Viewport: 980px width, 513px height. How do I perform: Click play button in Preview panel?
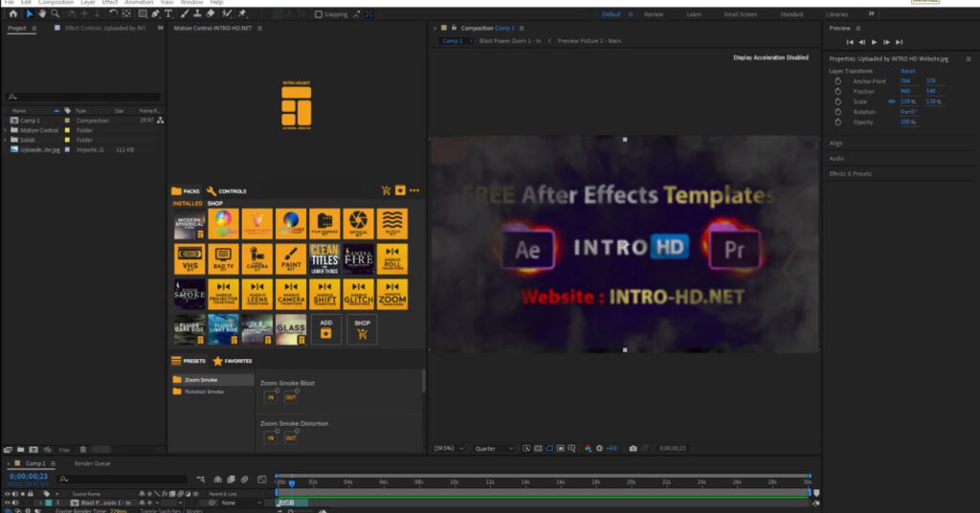tap(874, 42)
